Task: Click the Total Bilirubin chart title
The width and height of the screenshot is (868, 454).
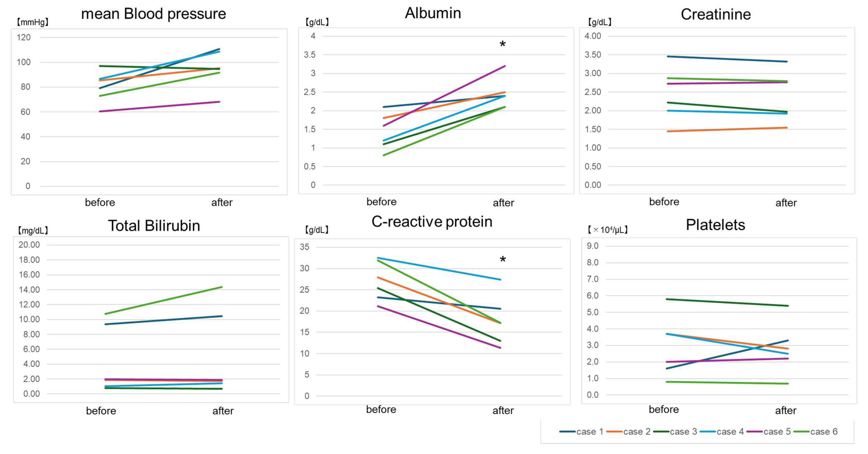Action: pyautogui.click(x=154, y=226)
